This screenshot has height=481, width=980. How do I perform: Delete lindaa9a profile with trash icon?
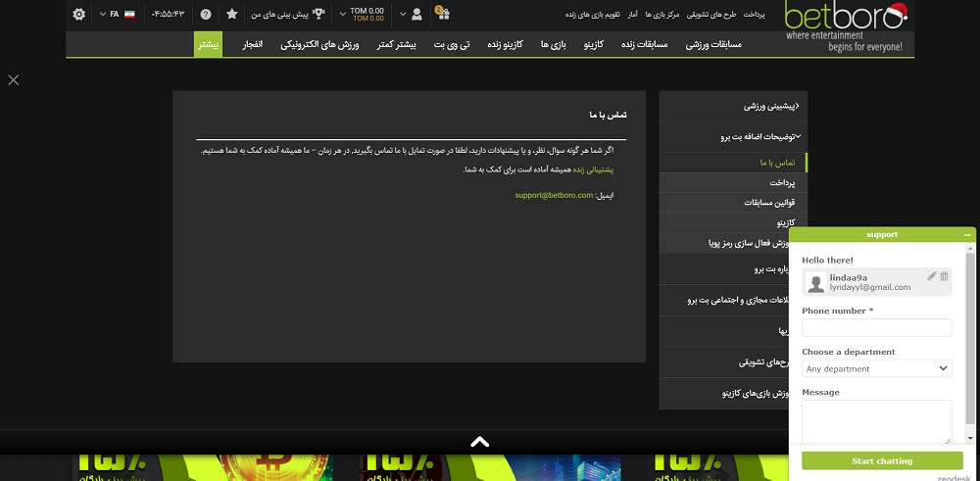click(944, 276)
